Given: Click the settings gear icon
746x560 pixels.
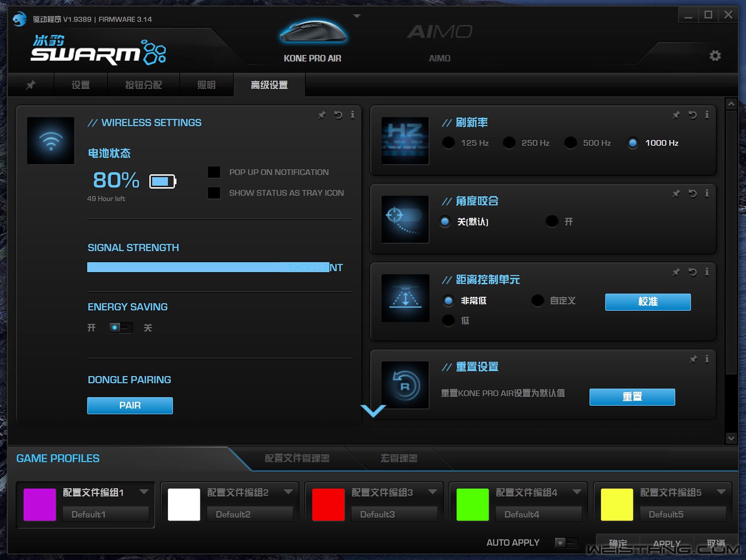Looking at the screenshot, I should pos(714,56).
